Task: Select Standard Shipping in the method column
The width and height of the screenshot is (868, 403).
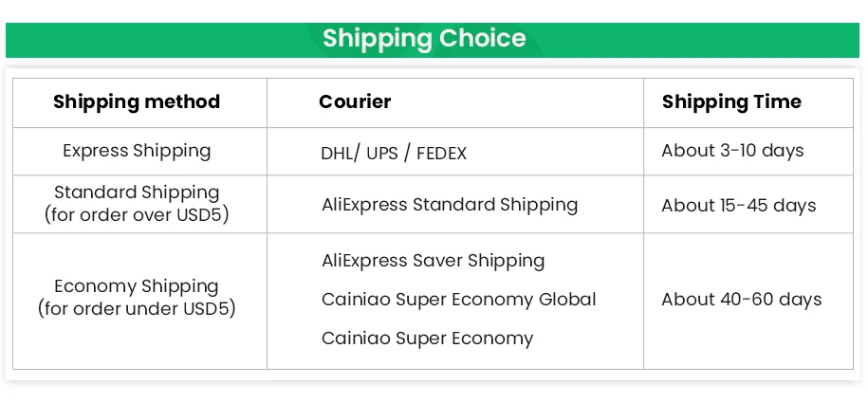Action: click(x=137, y=192)
